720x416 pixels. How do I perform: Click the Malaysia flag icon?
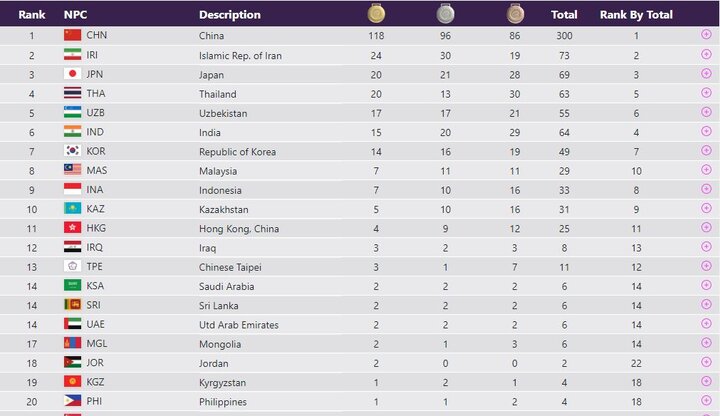point(72,170)
